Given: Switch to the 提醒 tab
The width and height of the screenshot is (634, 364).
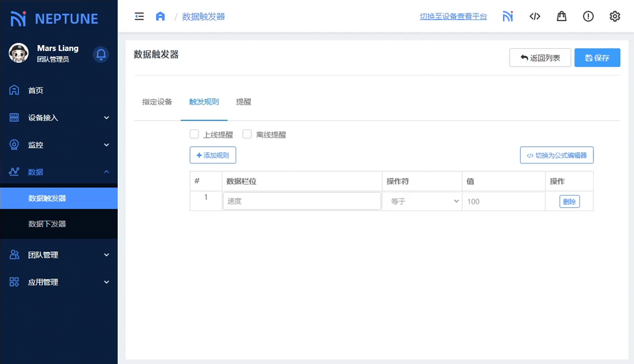Looking at the screenshot, I should 244,102.
